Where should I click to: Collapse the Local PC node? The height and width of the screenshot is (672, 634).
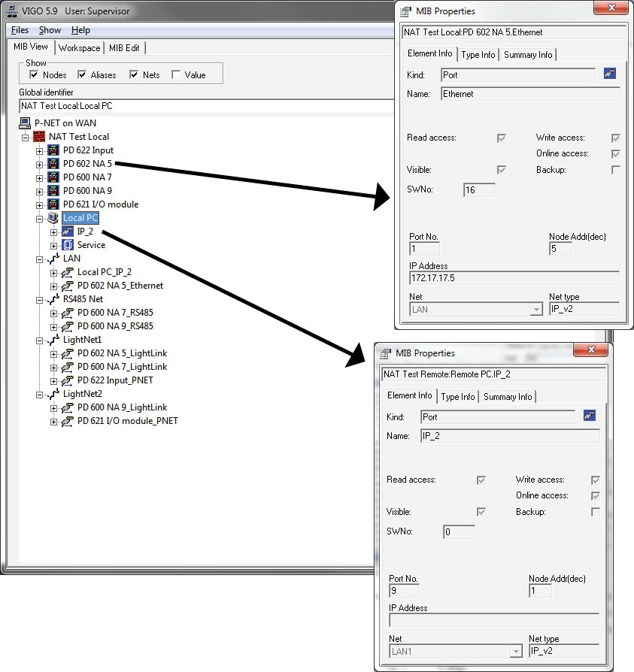[x=39, y=219]
